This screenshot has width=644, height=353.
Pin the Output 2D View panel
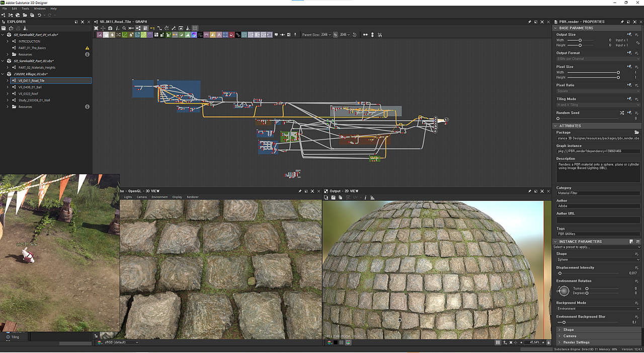[529, 191]
